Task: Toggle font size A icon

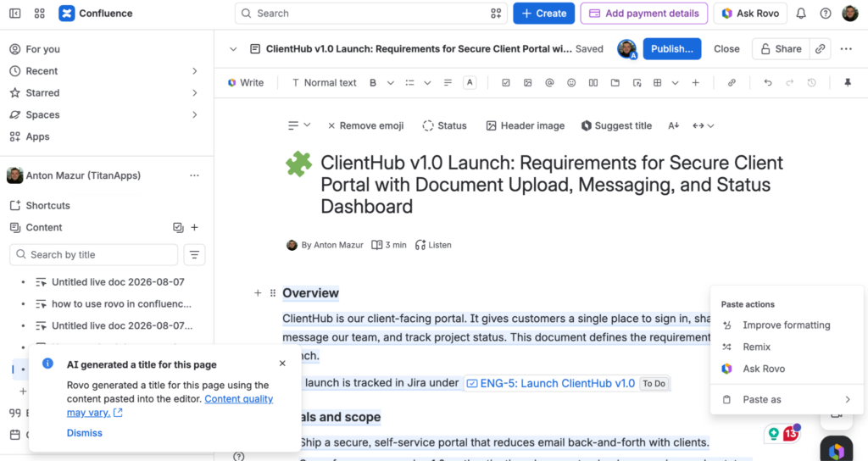Action: click(x=673, y=125)
